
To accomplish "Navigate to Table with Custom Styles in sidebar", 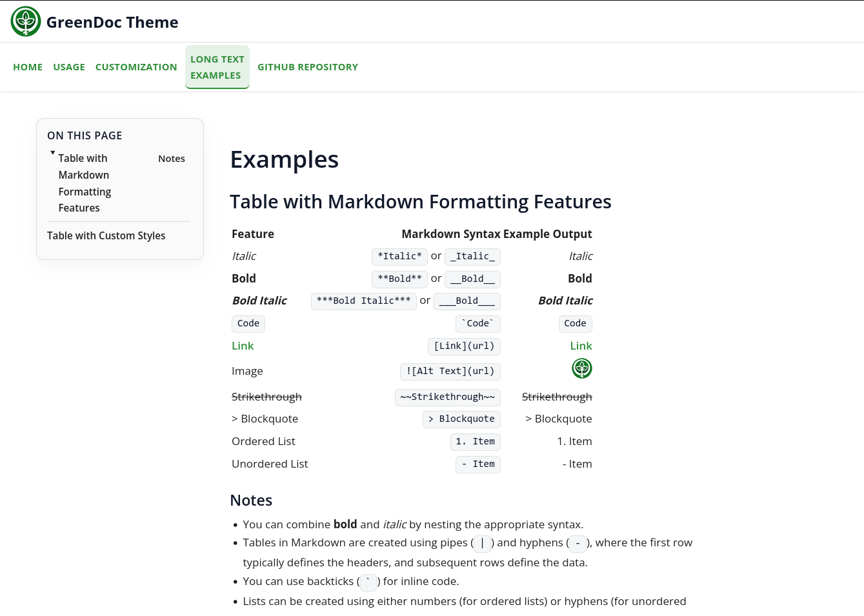I will click(x=106, y=235).
